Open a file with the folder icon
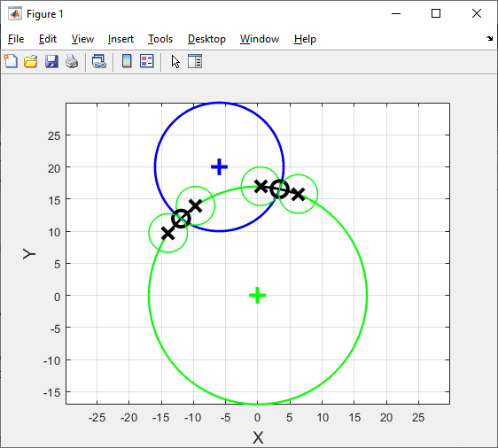This screenshot has width=498, height=448. pos(31,61)
